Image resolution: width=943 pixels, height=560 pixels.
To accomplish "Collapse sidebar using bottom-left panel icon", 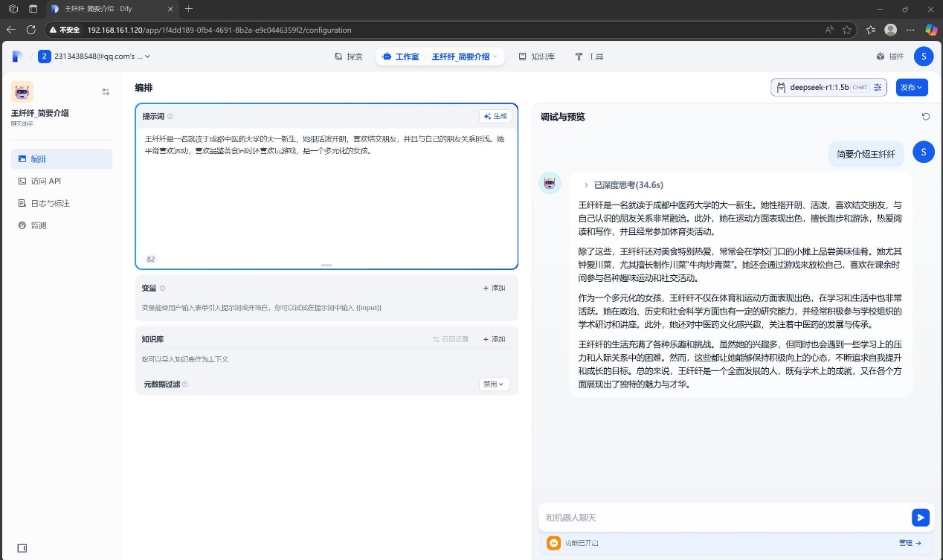I will pyautogui.click(x=22, y=548).
